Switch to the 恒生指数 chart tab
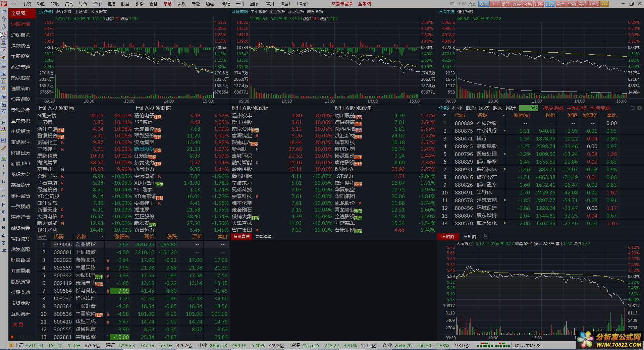644x350 pixels. [466, 11]
